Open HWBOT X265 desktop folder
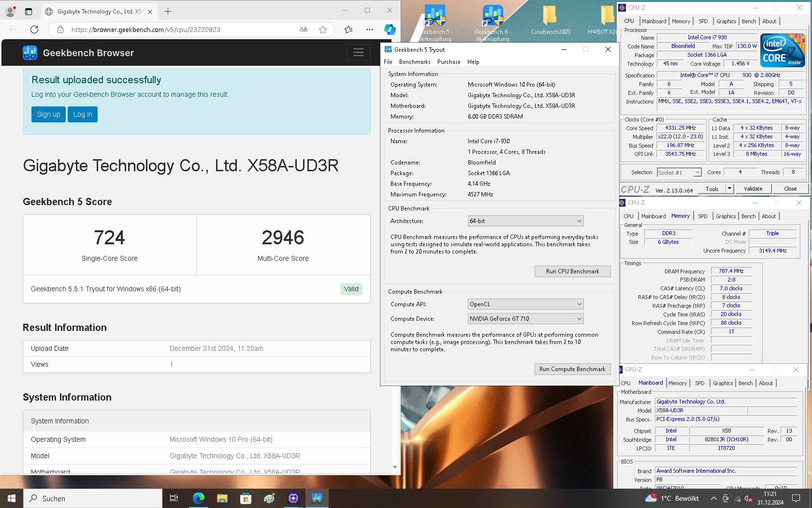 (603, 20)
